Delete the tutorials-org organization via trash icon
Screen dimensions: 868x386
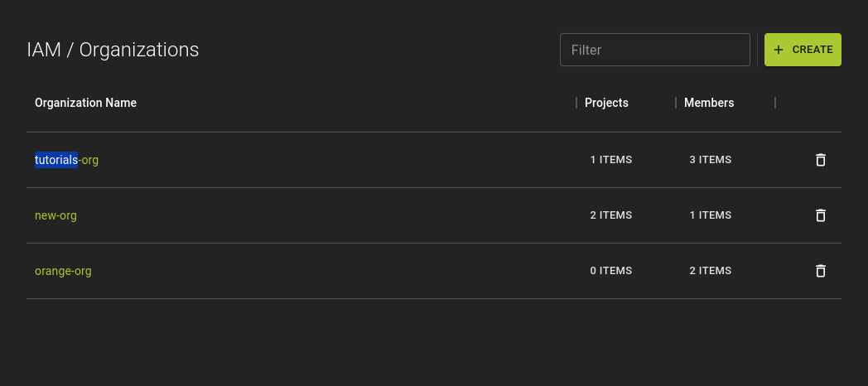tap(821, 160)
